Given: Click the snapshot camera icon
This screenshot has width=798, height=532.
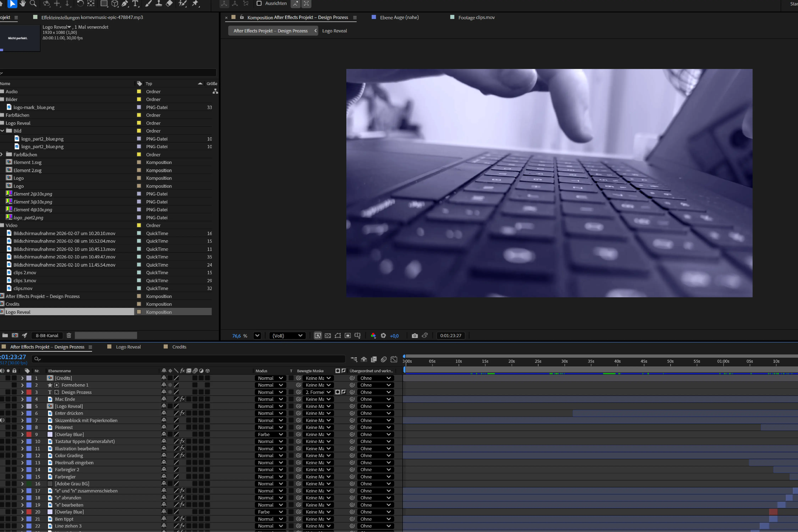Looking at the screenshot, I should click(415, 336).
